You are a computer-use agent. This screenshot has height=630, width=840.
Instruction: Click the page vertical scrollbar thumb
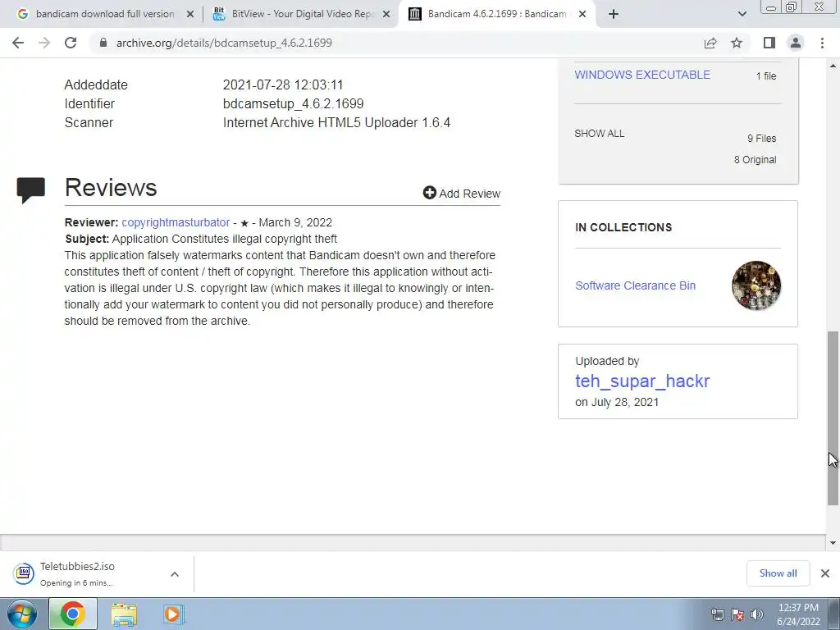tap(833, 418)
